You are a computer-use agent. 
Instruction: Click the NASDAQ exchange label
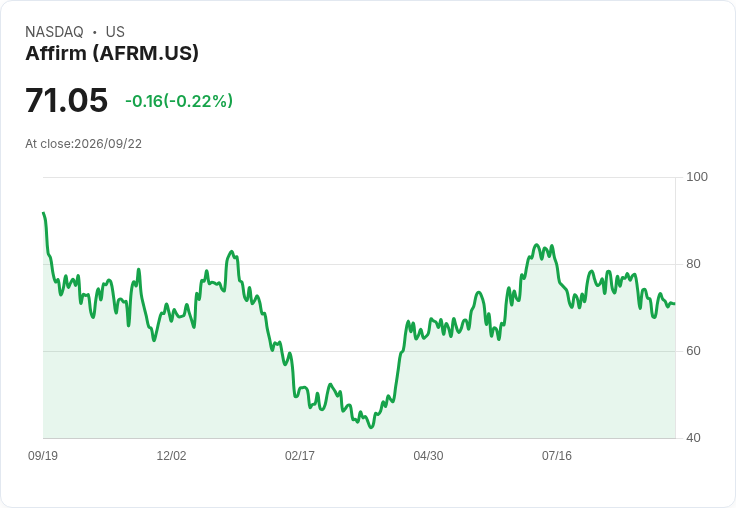click(54, 31)
